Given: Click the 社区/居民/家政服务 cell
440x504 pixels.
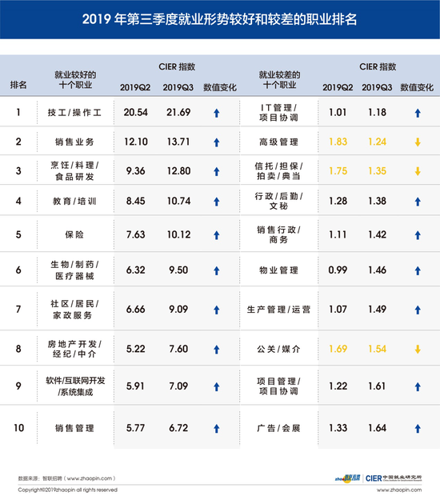Looking at the screenshot, I should click(x=74, y=310).
